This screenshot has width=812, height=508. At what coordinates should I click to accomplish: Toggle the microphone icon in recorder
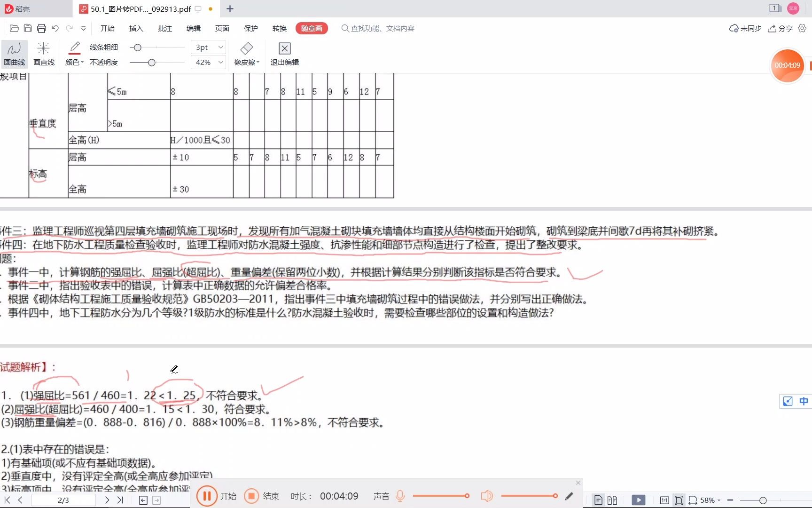coord(400,496)
